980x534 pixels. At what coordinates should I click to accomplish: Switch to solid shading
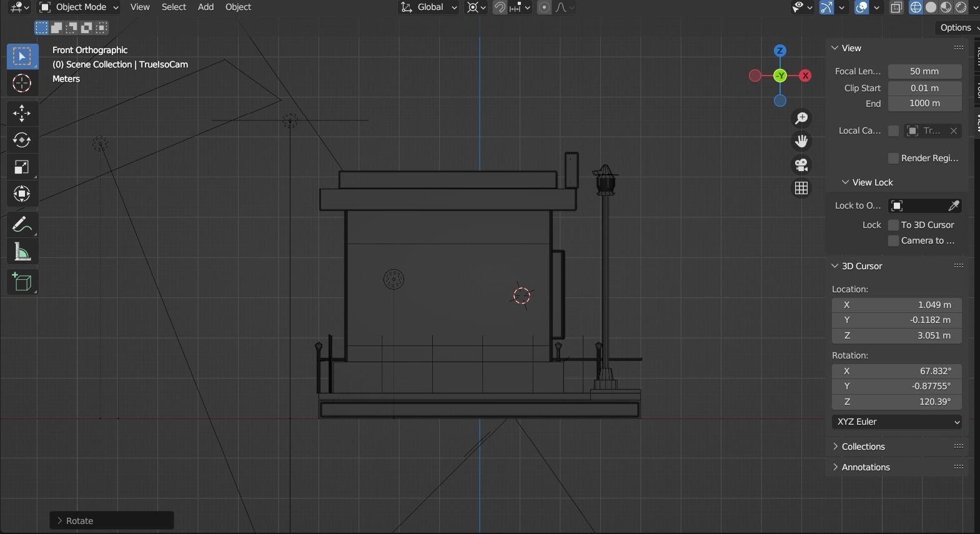(931, 7)
